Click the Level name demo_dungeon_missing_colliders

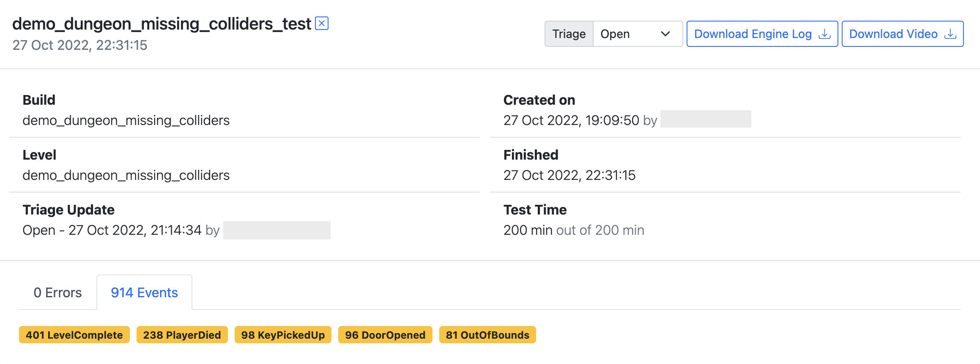pyautogui.click(x=126, y=175)
